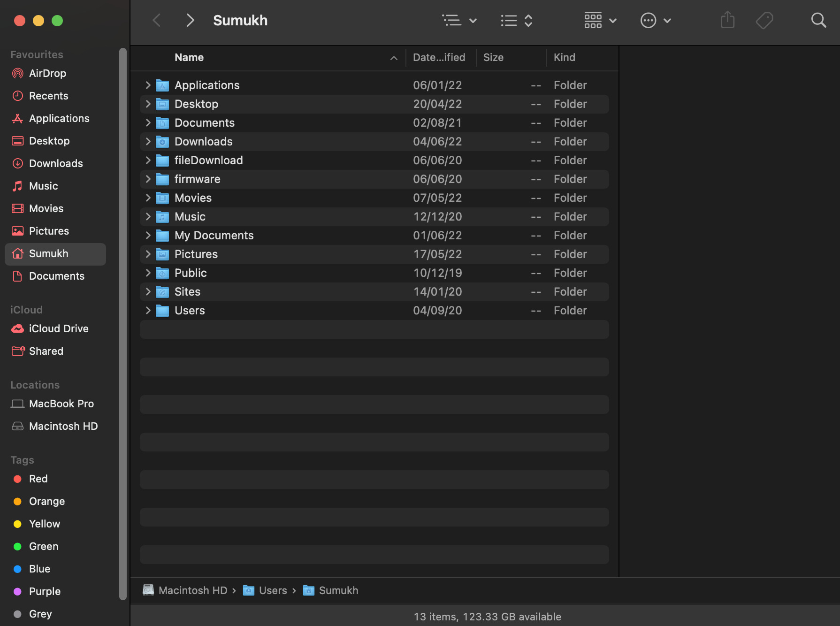
Task: Expand the Downloads folder disclosure arrow
Action: click(x=148, y=141)
